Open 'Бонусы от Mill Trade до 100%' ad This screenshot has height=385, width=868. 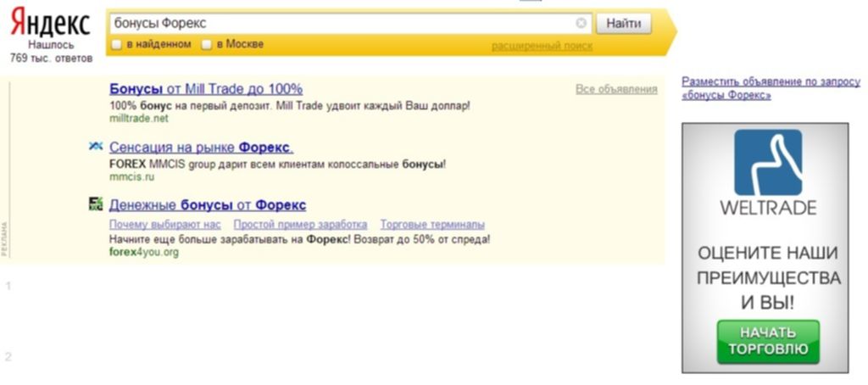coord(206,89)
